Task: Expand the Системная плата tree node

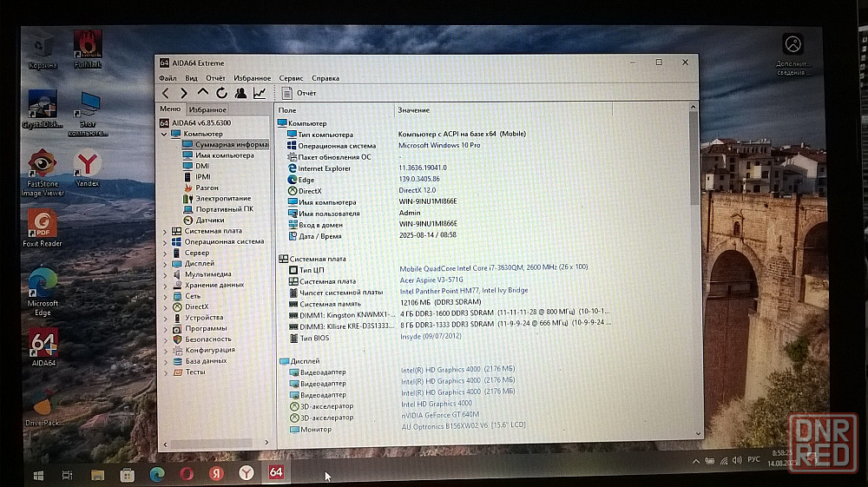Action: (165, 231)
